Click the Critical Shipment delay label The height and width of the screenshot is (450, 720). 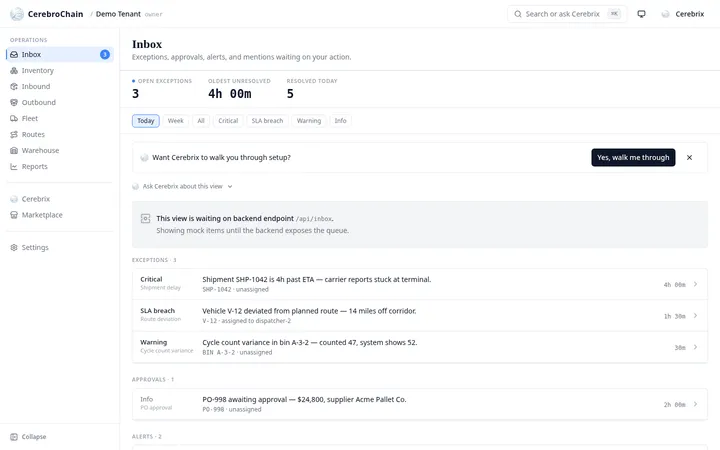(160, 283)
